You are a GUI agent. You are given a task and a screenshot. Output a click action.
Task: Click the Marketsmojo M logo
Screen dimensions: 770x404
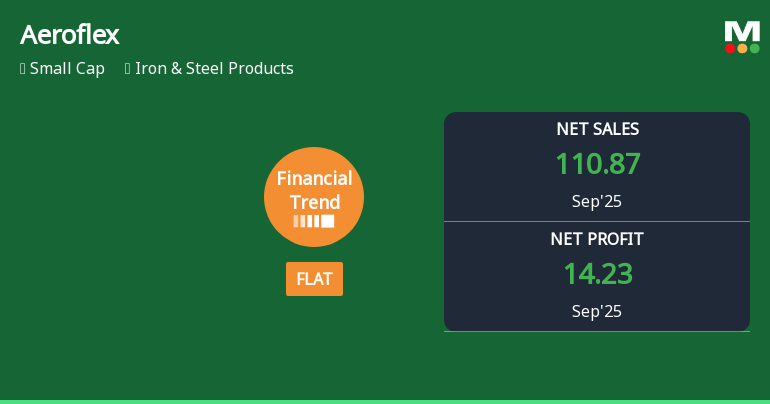(742, 31)
